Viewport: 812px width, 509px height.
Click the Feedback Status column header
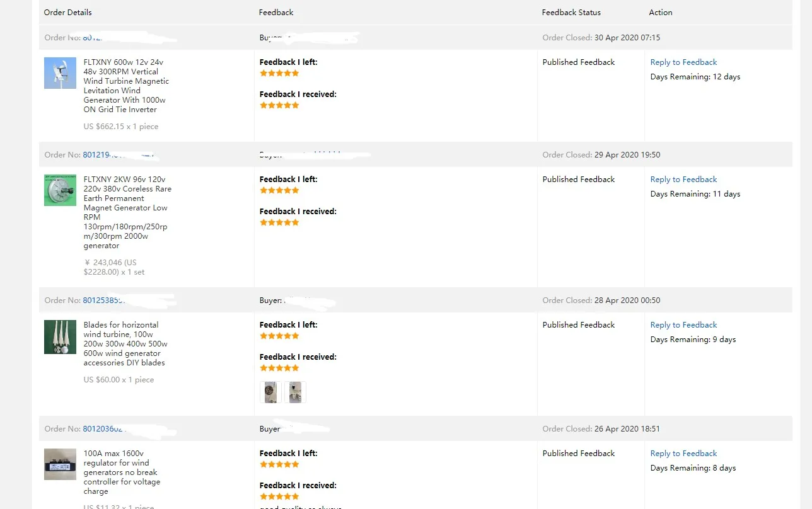click(x=571, y=13)
